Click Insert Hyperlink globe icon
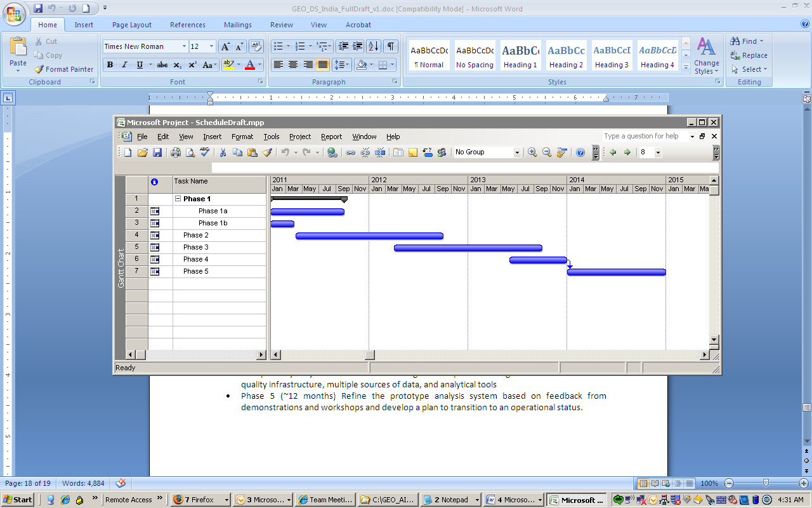The image size is (812, 508). pyautogui.click(x=332, y=152)
